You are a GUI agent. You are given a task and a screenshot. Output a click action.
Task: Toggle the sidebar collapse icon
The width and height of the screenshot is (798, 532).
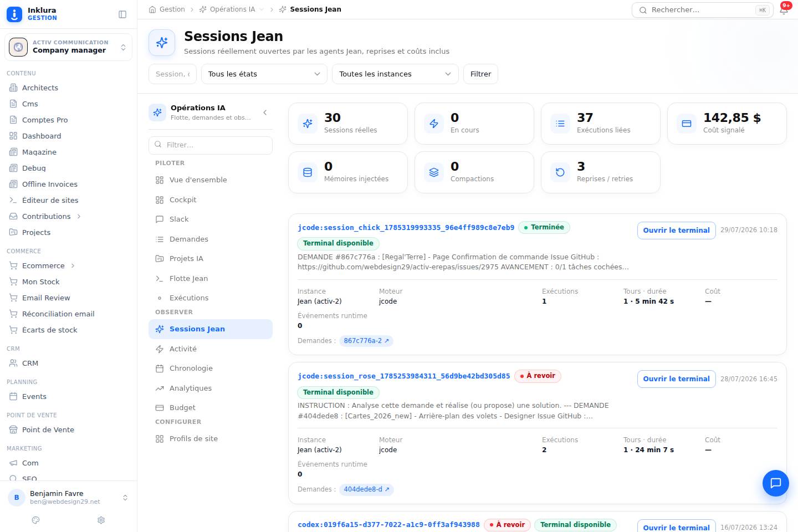click(x=122, y=14)
